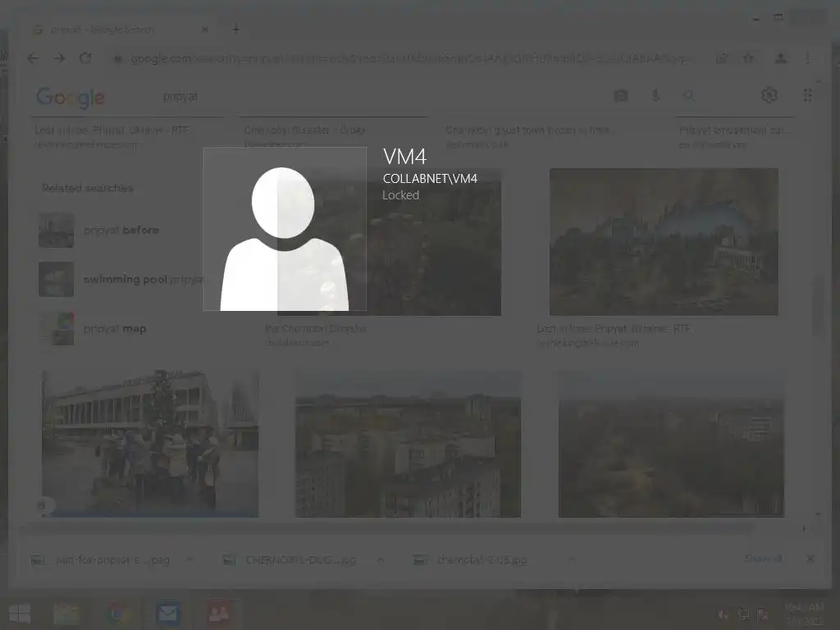This screenshot has height=630, width=840.
Task: Click the VM4 user account picture
Action: click(x=285, y=229)
